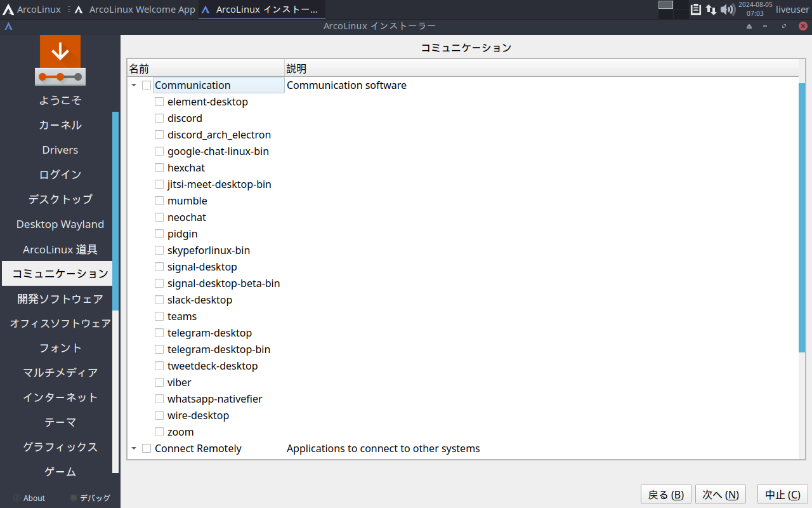Image resolution: width=812 pixels, height=508 pixels.
Task: Open the liveuser session menu
Action: click(x=792, y=10)
